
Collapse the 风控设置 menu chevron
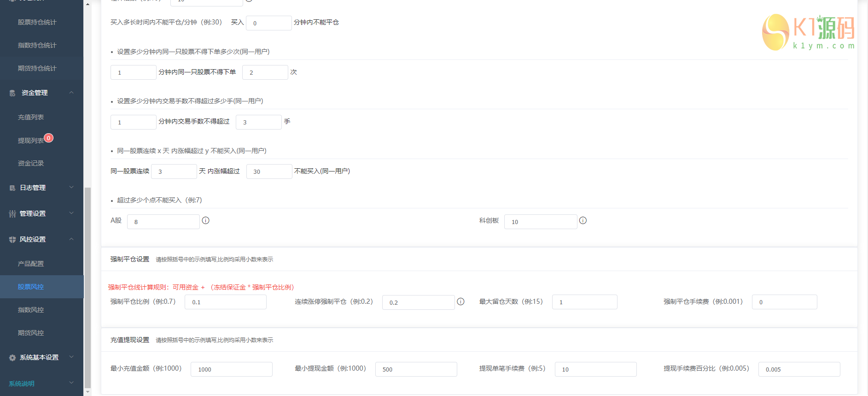[71, 239]
